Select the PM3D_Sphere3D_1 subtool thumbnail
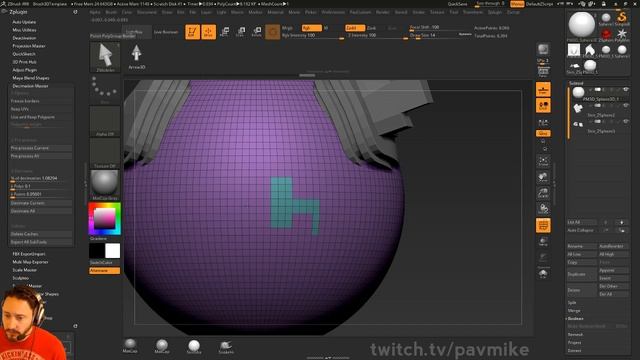The height and width of the screenshot is (360, 640). [x=578, y=93]
